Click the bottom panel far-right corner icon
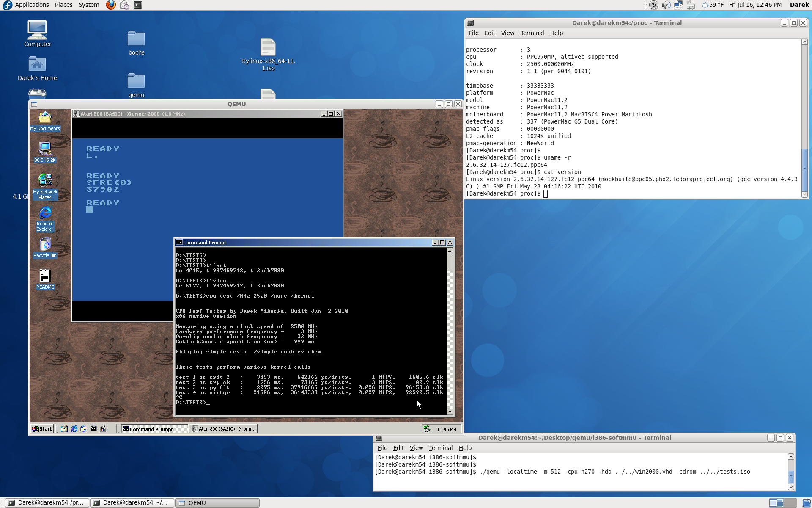The height and width of the screenshot is (508, 812). click(x=806, y=503)
